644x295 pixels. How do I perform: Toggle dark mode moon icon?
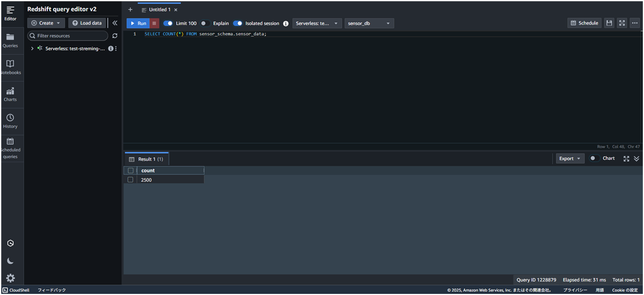coord(11,261)
